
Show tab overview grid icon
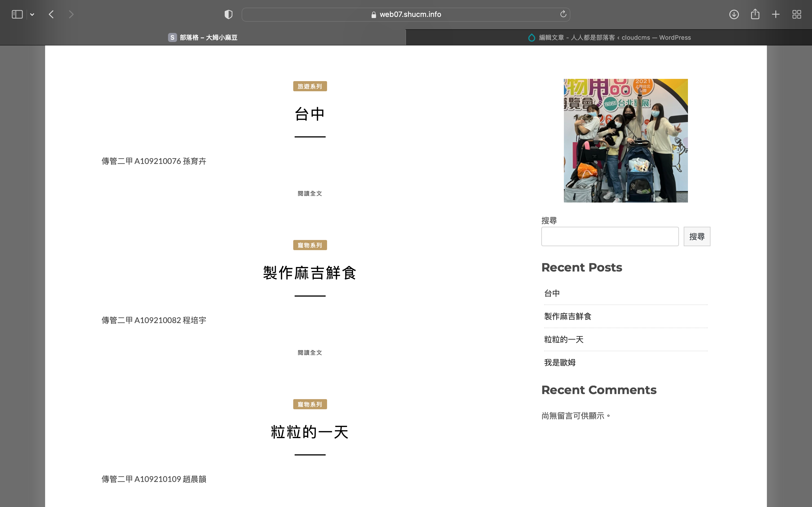pyautogui.click(x=796, y=14)
